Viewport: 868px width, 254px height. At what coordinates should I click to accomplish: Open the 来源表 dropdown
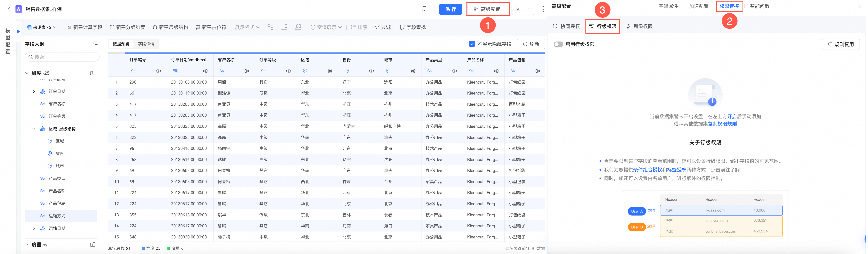click(42, 27)
